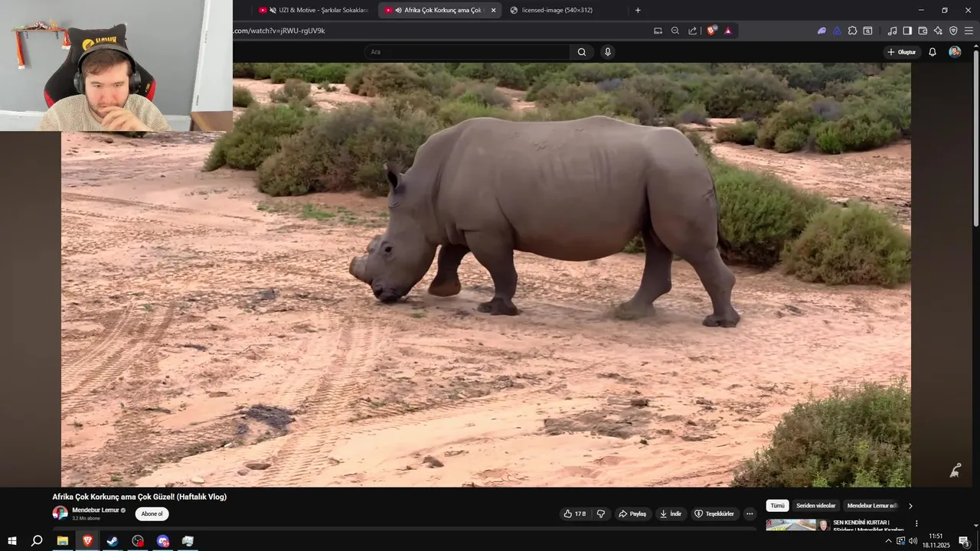Show hidden system tray icons
The image size is (980, 551).
point(888,541)
